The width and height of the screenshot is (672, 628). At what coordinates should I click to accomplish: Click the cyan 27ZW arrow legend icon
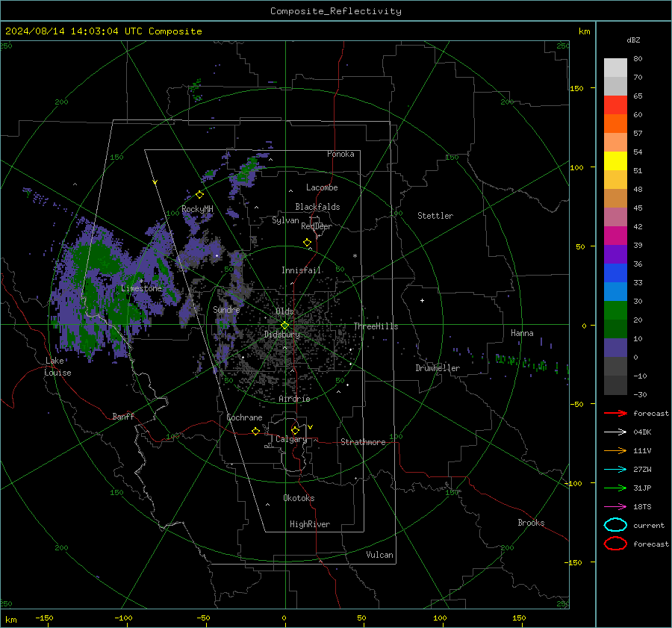[615, 470]
